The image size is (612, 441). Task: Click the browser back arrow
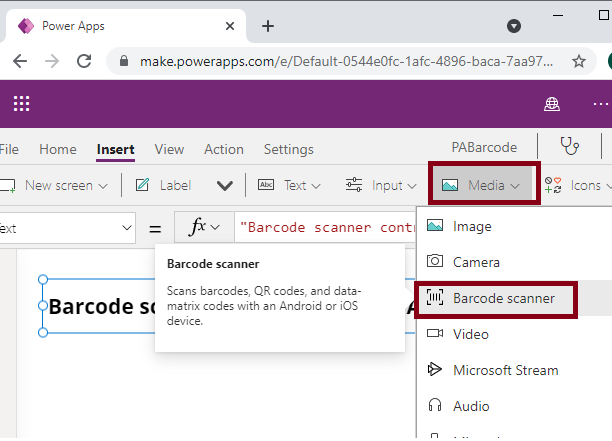click(20, 61)
